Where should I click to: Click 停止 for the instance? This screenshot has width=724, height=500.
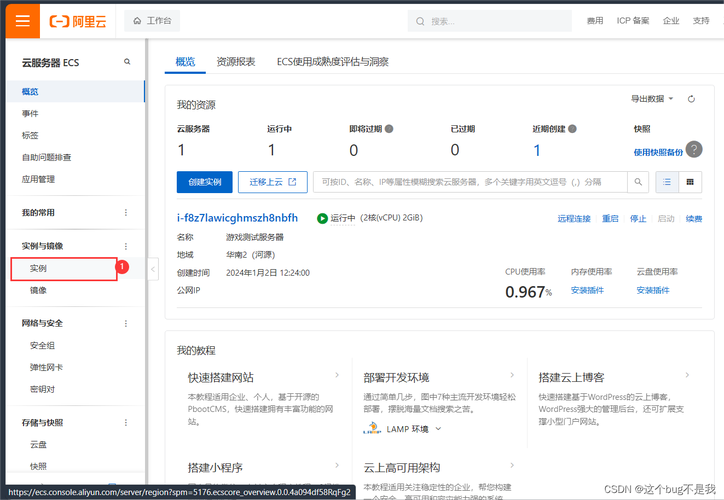click(638, 219)
